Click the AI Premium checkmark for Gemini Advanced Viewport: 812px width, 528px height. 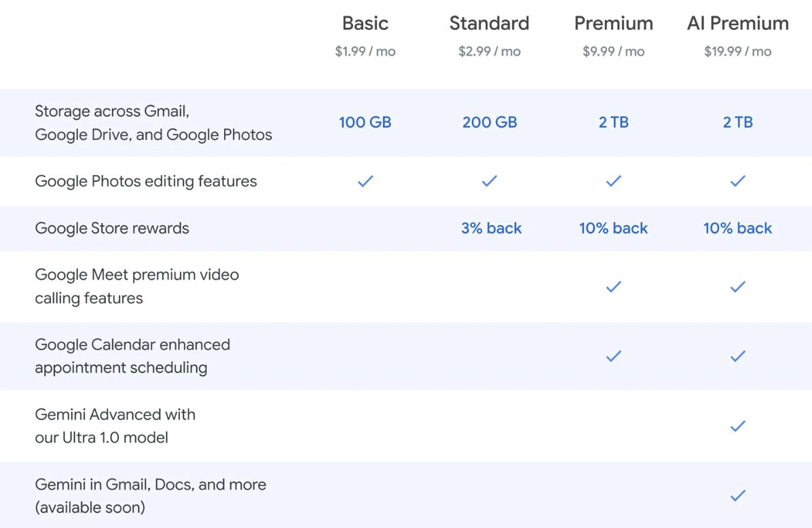tap(738, 426)
